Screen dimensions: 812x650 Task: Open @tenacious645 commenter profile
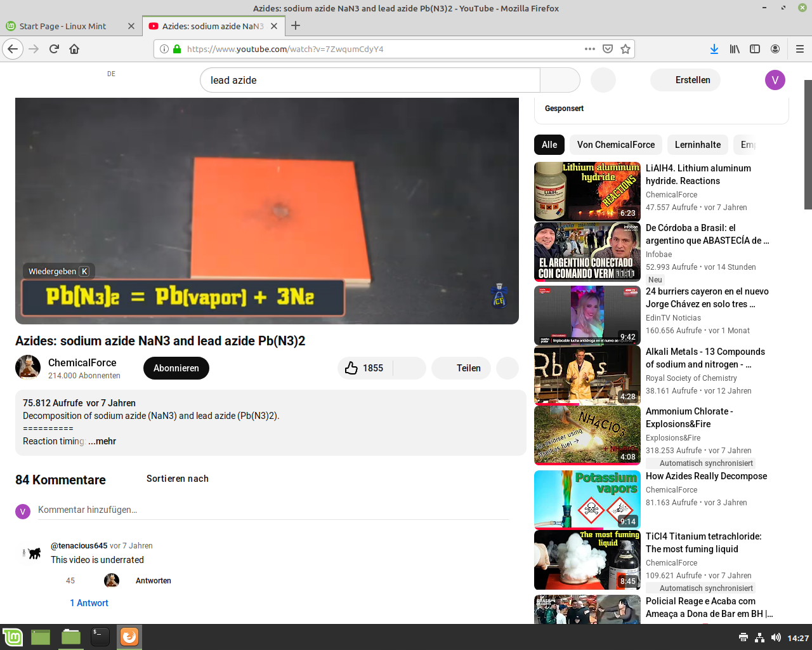coord(79,546)
